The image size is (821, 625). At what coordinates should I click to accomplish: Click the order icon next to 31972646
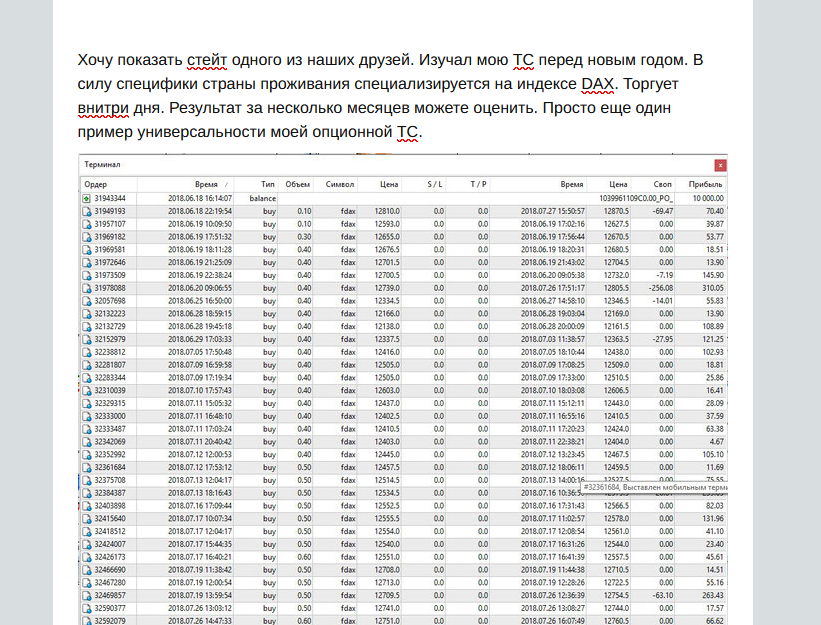pyautogui.click(x=86, y=263)
